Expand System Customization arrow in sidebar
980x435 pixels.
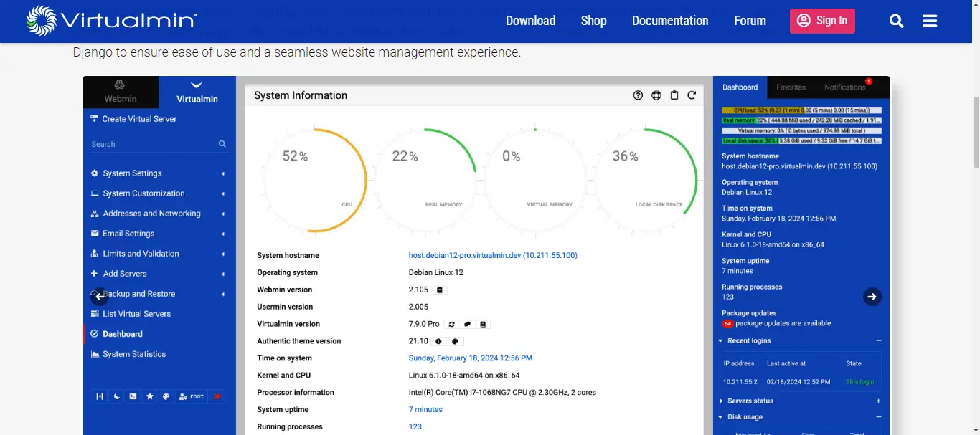coord(223,194)
